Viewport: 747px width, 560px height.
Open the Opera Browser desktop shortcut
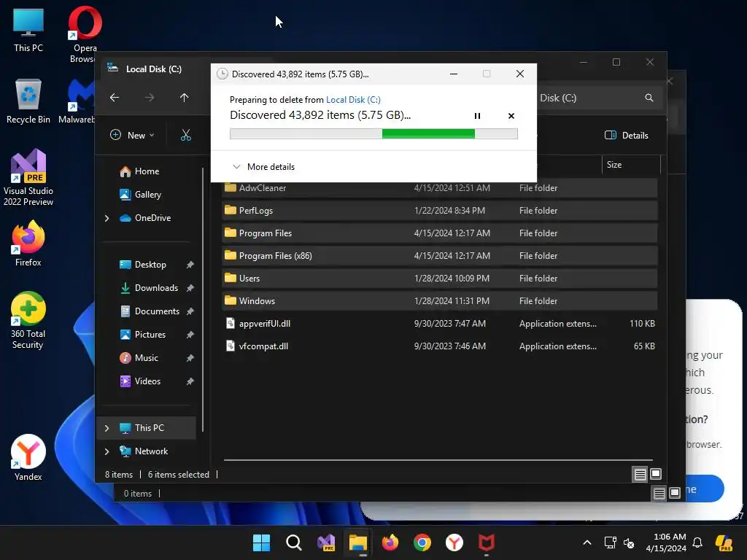coord(85,35)
